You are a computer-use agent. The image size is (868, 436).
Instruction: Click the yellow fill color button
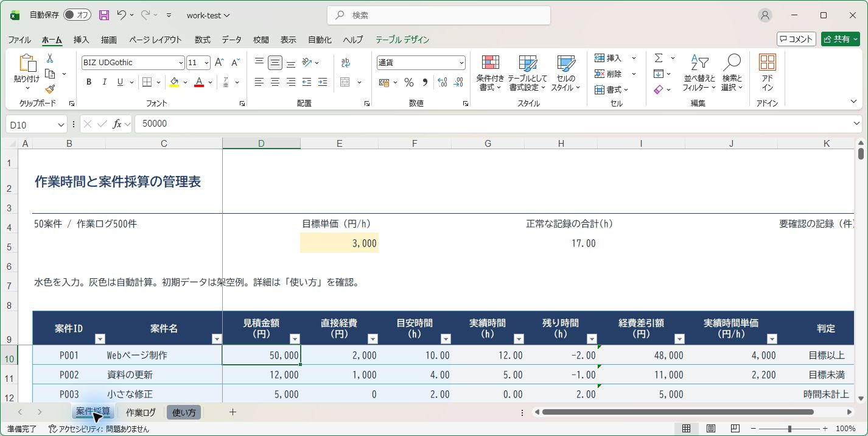(175, 82)
